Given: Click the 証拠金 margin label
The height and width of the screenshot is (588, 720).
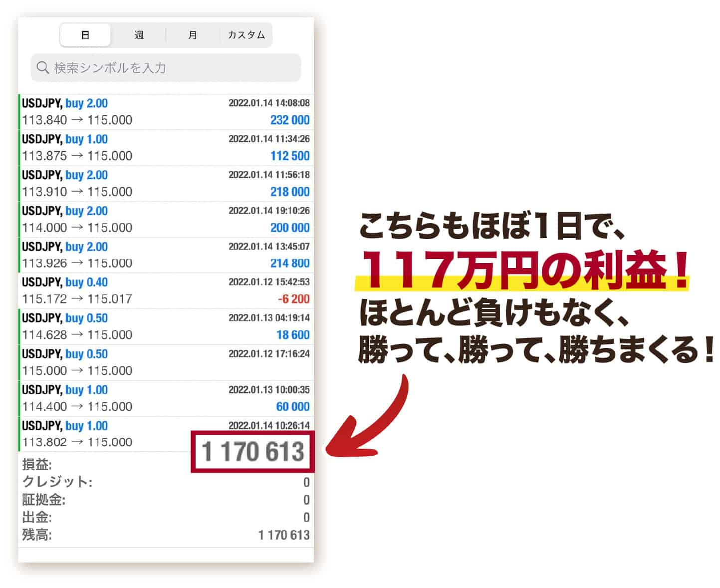Looking at the screenshot, I should [44, 500].
